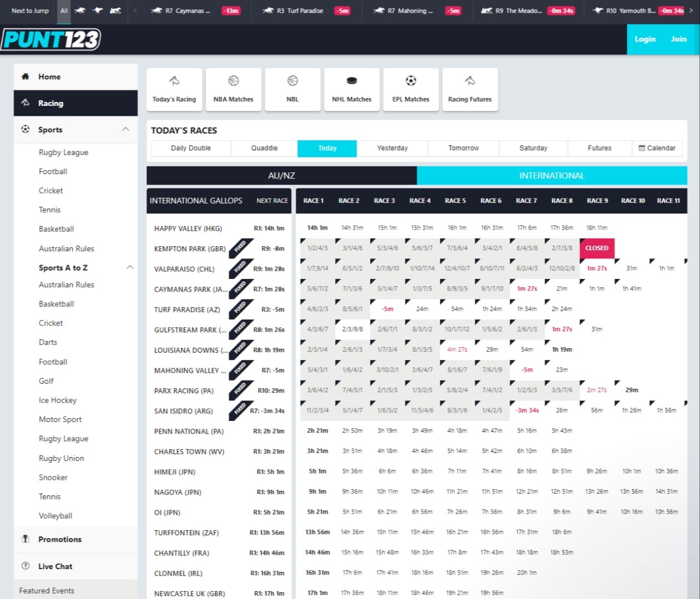The height and width of the screenshot is (599, 700).
Task: Open the PENN NATIONAL (PA) meeting
Action: (x=189, y=431)
